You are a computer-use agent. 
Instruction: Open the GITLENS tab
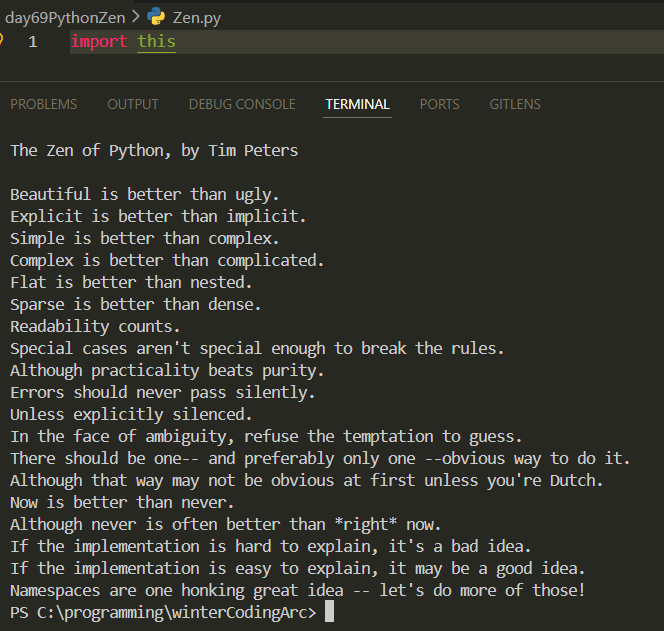(x=515, y=104)
